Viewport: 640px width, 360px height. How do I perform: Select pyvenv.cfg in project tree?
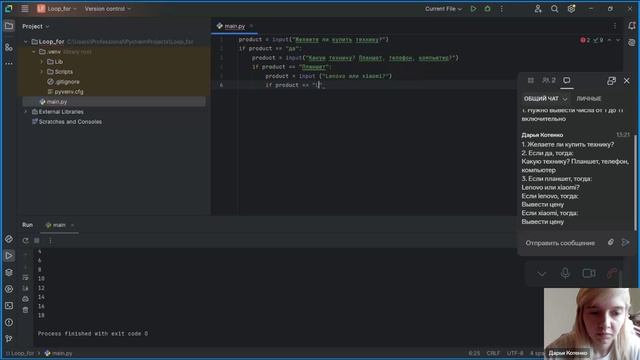[65, 91]
